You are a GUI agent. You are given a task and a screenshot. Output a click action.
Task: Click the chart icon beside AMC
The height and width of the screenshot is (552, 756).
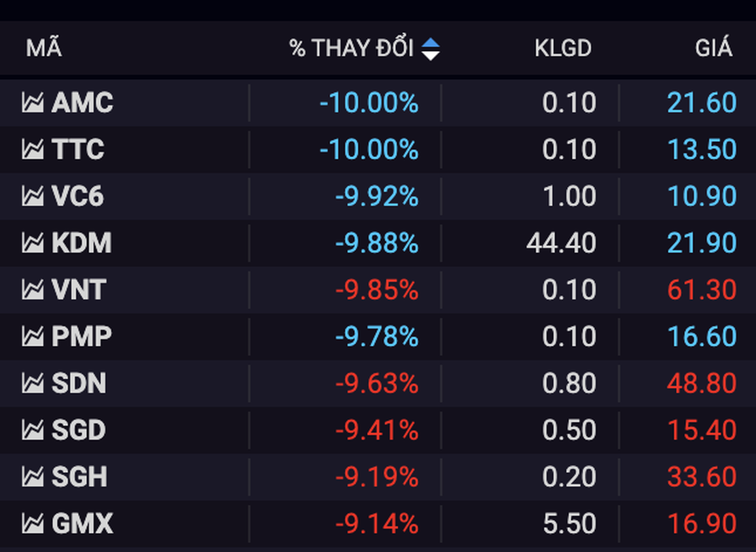tap(33, 103)
